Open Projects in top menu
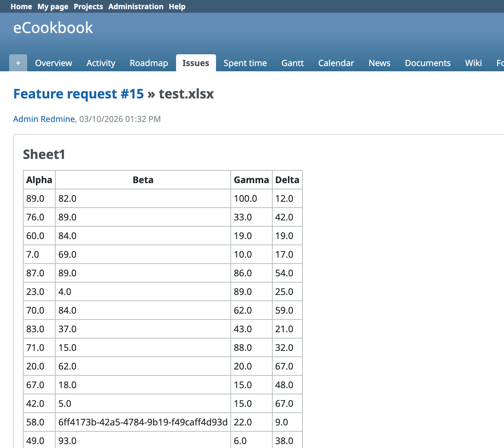The height and width of the screenshot is (448, 504). [88, 7]
